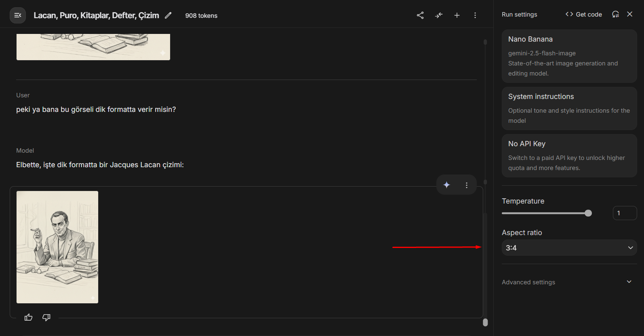
Task: Adjust the Temperature slider handle
Action: click(588, 213)
